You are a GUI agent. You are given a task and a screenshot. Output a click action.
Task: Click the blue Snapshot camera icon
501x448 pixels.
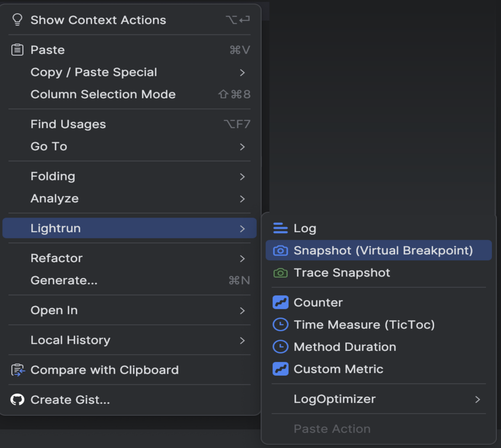coord(280,251)
